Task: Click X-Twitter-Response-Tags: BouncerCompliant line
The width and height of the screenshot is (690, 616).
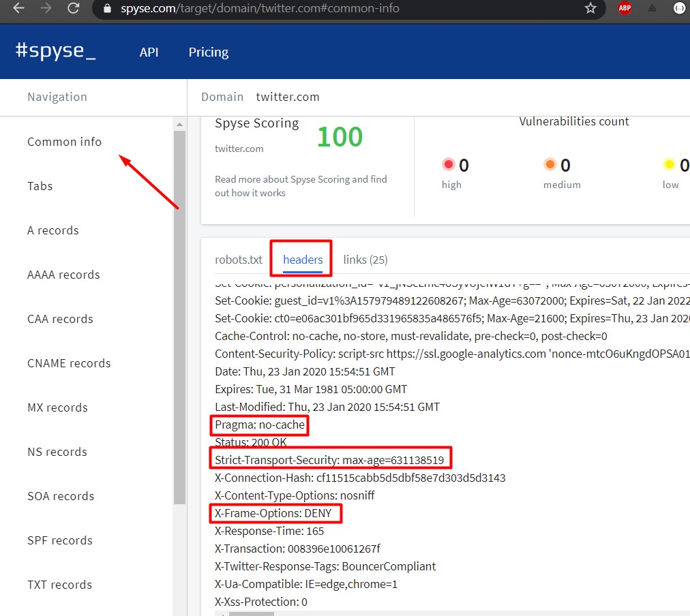Action: coord(325,566)
